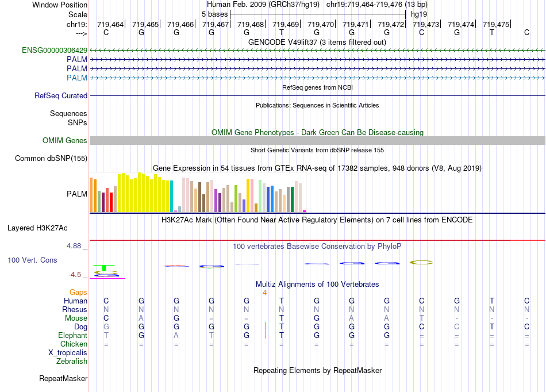Click the OMIM Genes track label

click(65, 141)
